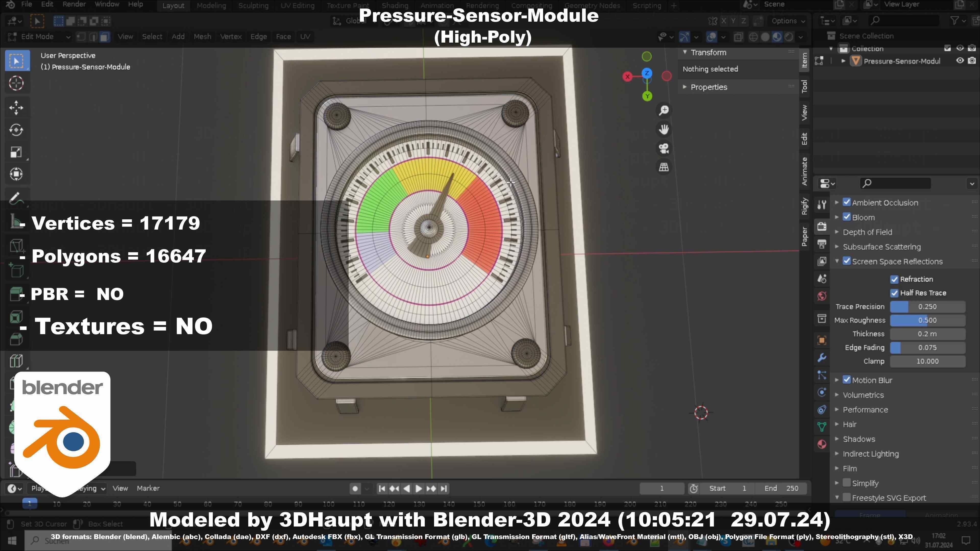Adjust Max Roughness slider

(927, 321)
